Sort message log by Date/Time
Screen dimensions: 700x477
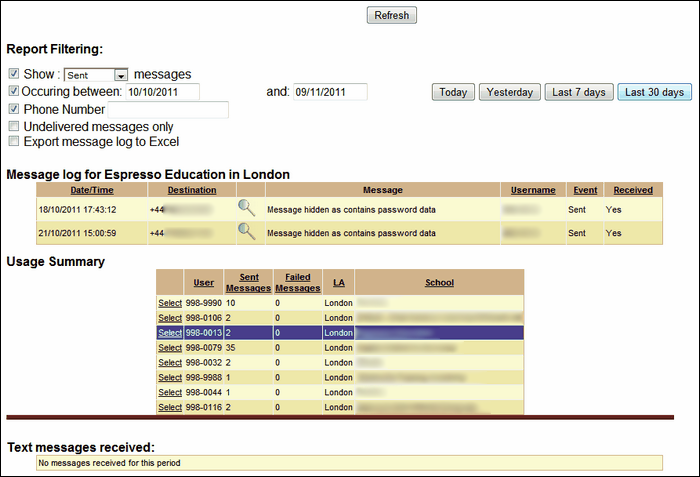click(92, 190)
